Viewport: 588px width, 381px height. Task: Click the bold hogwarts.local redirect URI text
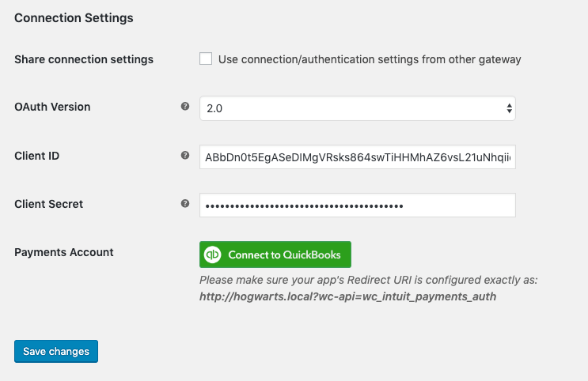(347, 297)
